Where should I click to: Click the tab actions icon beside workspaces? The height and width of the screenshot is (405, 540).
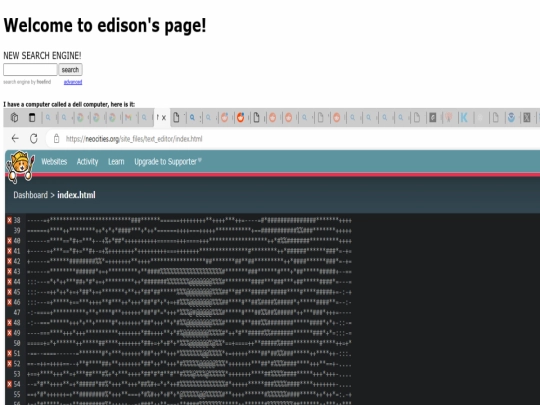coord(32,117)
